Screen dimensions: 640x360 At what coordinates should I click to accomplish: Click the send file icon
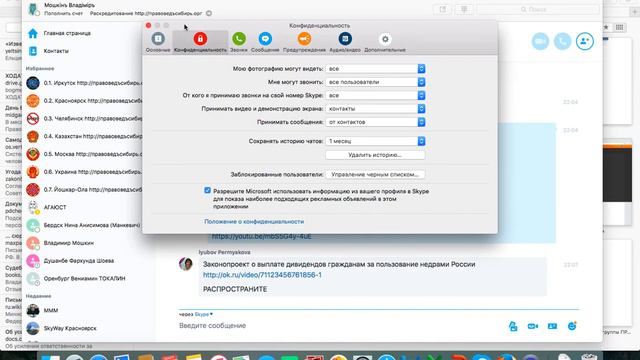click(513, 326)
